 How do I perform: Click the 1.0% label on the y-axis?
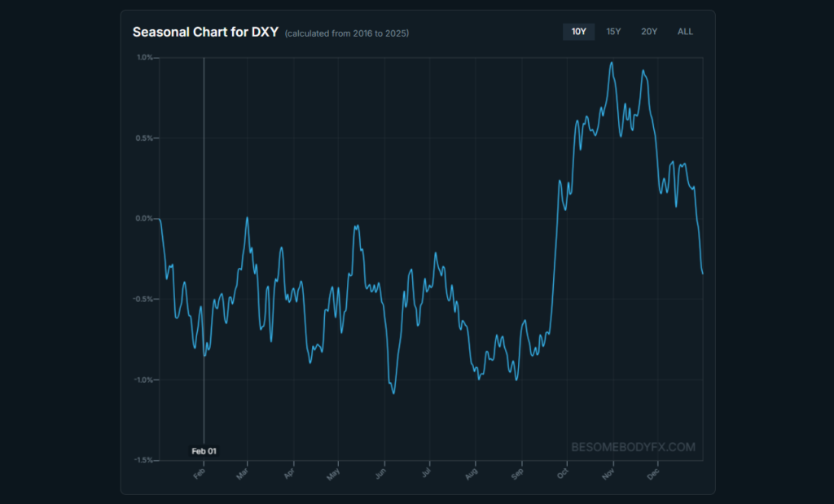[145, 58]
